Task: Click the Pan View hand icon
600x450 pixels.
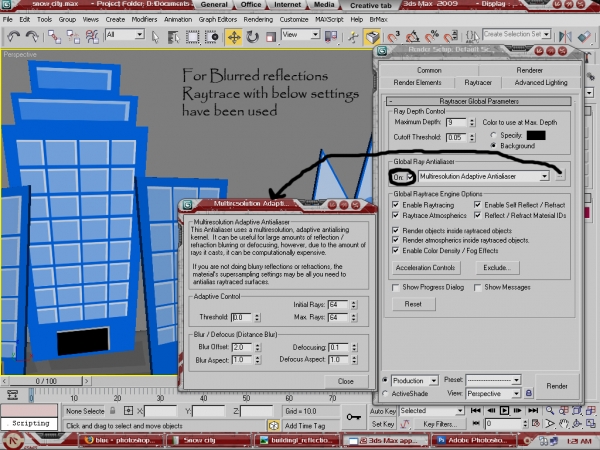Action: pos(563,424)
